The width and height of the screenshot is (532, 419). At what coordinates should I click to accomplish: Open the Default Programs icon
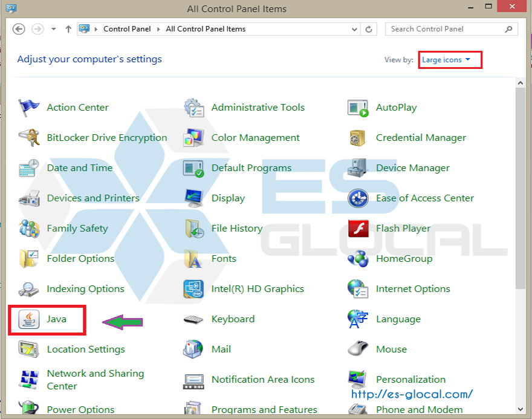pyautogui.click(x=193, y=168)
